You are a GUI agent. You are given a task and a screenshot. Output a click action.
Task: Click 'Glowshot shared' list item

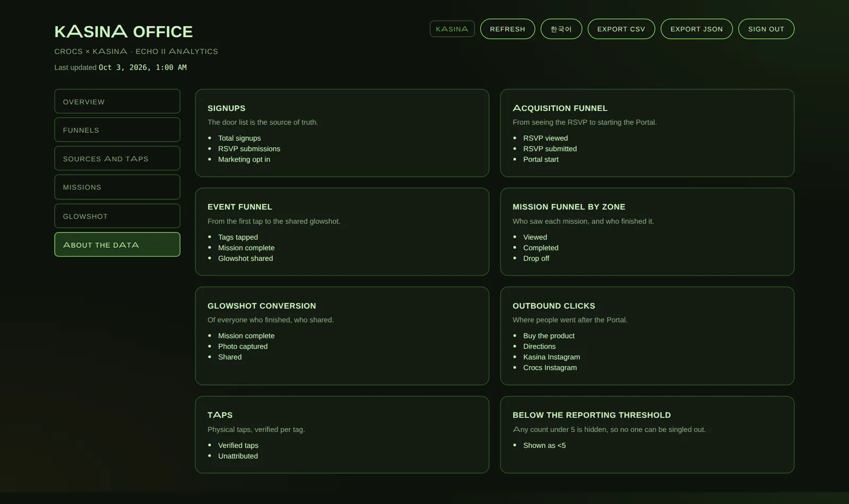tap(245, 258)
